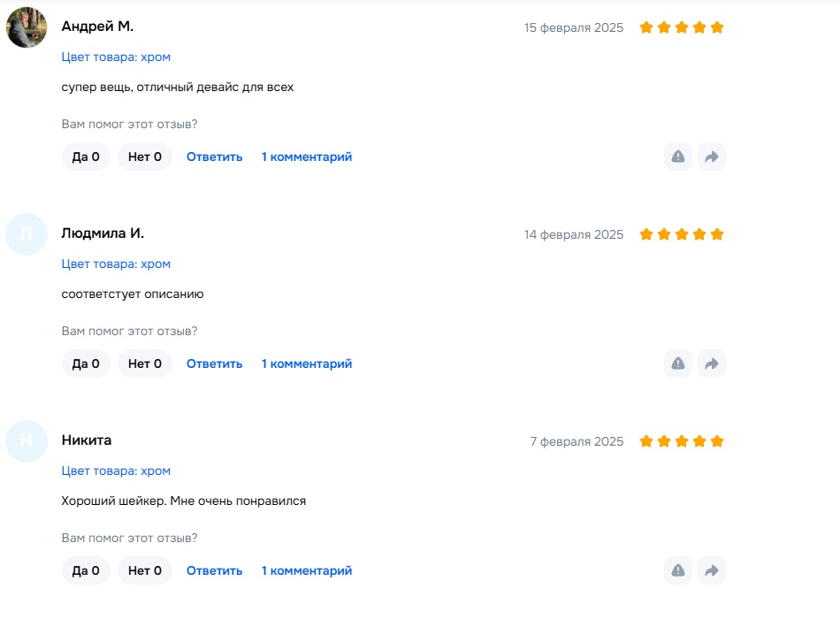This screenshot has width=840, height=627.
Task: Click "Ответить" on Андрей М.'s review
Action: point(214,157)
